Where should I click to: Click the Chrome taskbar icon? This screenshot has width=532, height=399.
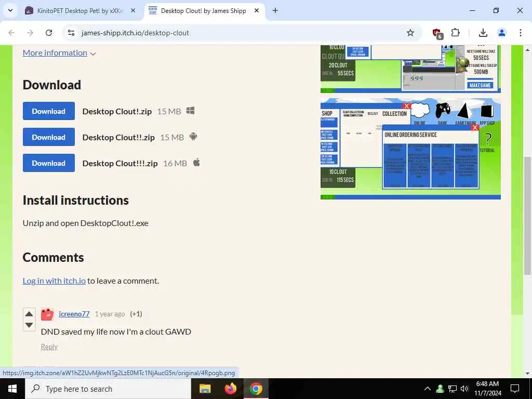256,389
